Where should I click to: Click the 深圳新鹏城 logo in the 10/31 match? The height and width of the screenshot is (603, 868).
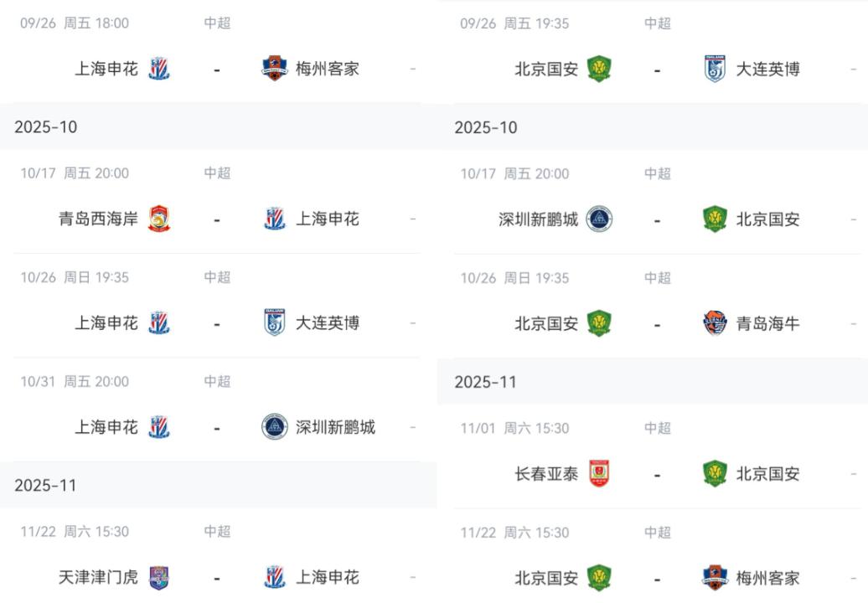pos(275,427)
